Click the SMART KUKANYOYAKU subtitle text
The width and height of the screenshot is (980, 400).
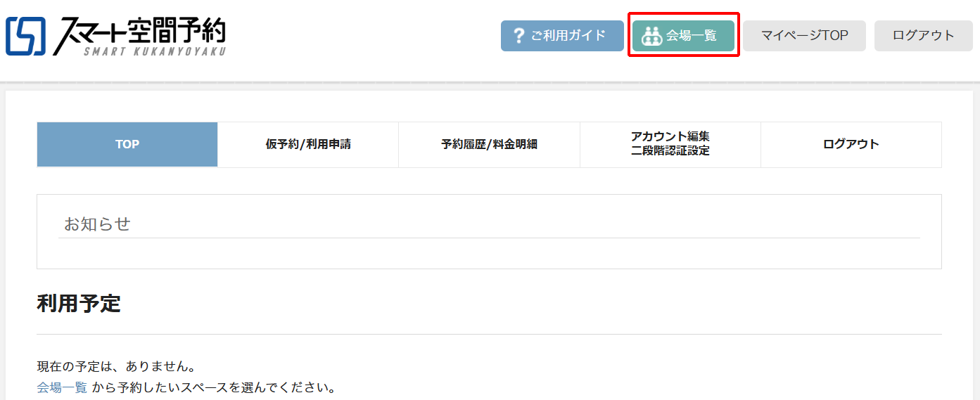pyautogui.click(x=155, y=51)
